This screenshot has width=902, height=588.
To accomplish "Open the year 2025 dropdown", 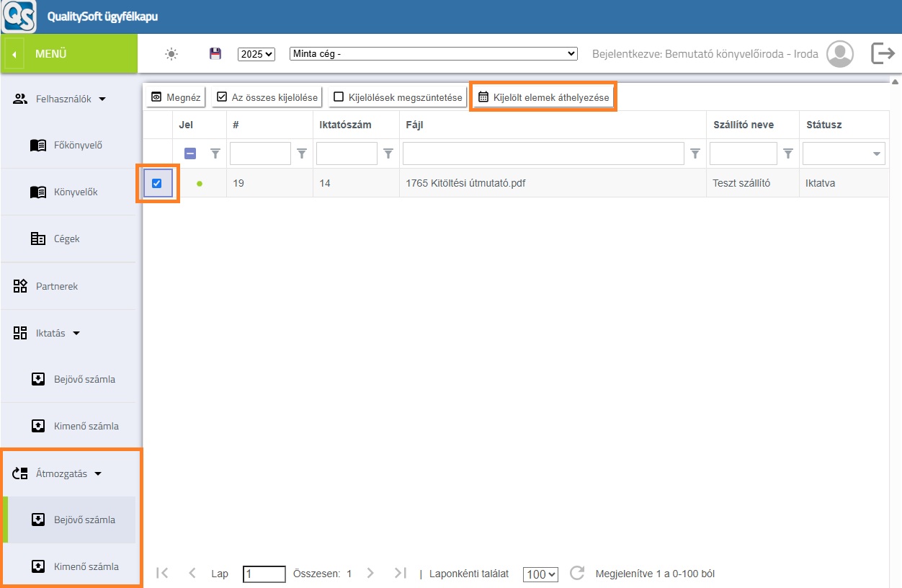I will click(256, 54).
